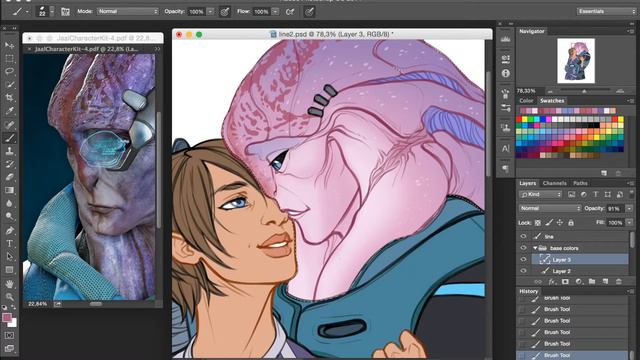The width and height of the screenshot is (640, 360).
Task: Select the Lasso tool
Action: [9, 71]
